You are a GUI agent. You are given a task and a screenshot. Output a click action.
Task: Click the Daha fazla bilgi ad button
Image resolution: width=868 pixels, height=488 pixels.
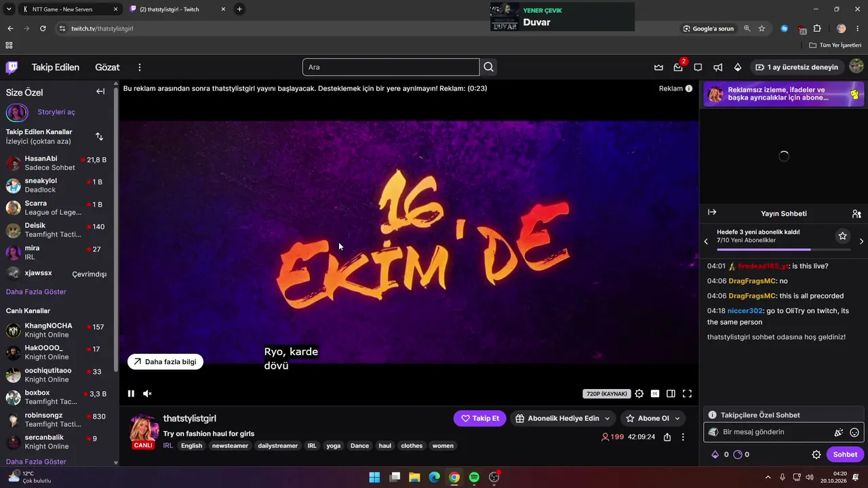click(x=165, y=362)
